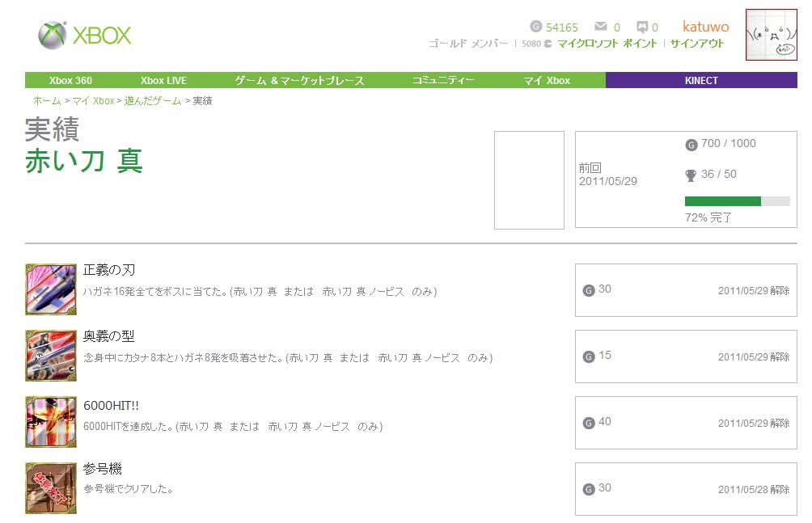812x523 pixels.
Task: Click the gamerscore icon beside 700 / 1000
Action: coord(691,145)
